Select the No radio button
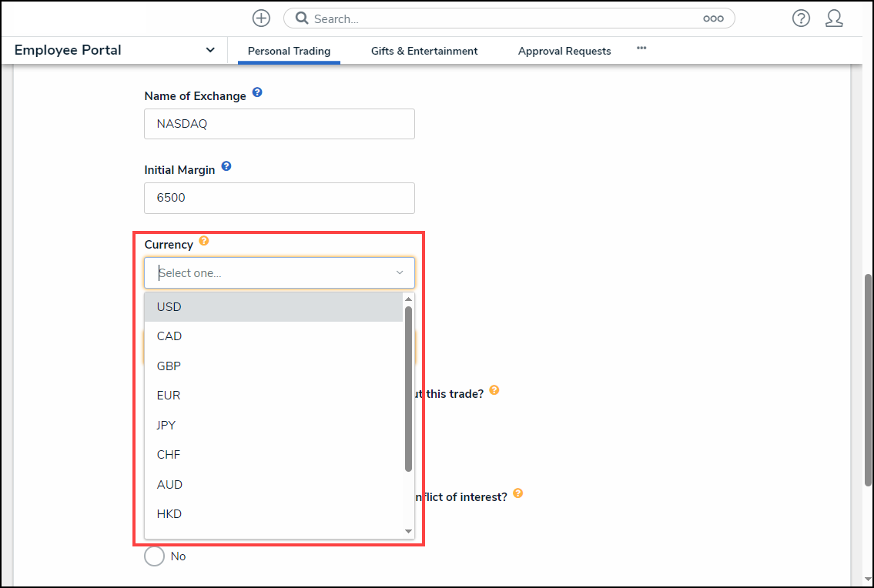Image resolution: width=874 pixels, height=588 pixels. tap(155, 556)
